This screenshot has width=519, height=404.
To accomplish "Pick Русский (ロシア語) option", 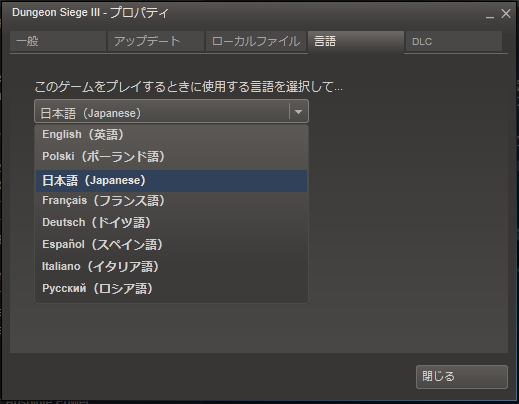I will 171,289.
